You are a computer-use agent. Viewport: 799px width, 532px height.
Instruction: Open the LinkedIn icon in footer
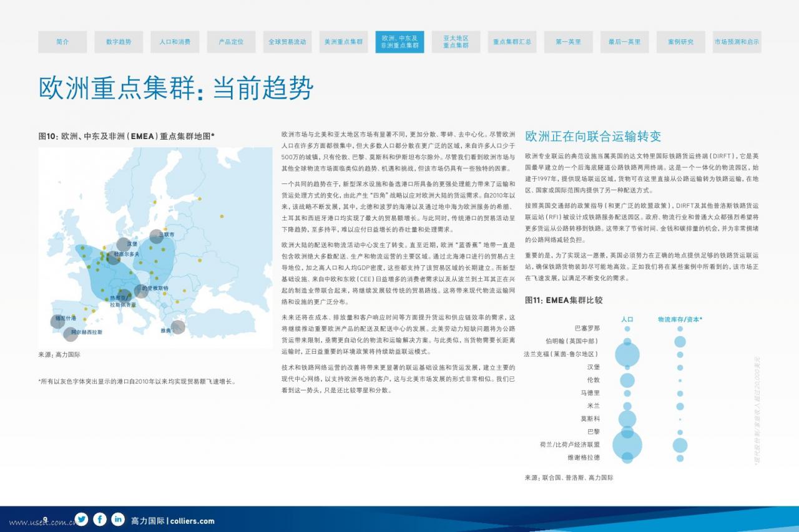tap(118, 519)
